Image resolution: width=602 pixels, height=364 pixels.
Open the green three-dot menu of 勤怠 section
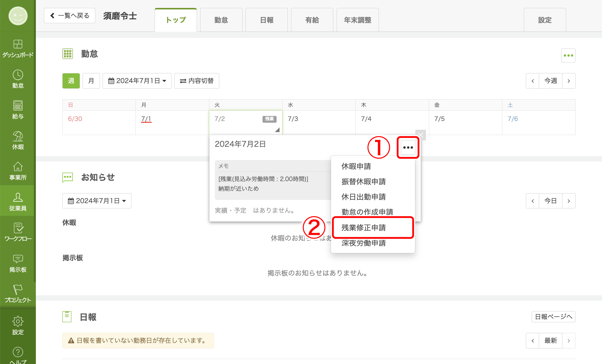pos(568,55)
